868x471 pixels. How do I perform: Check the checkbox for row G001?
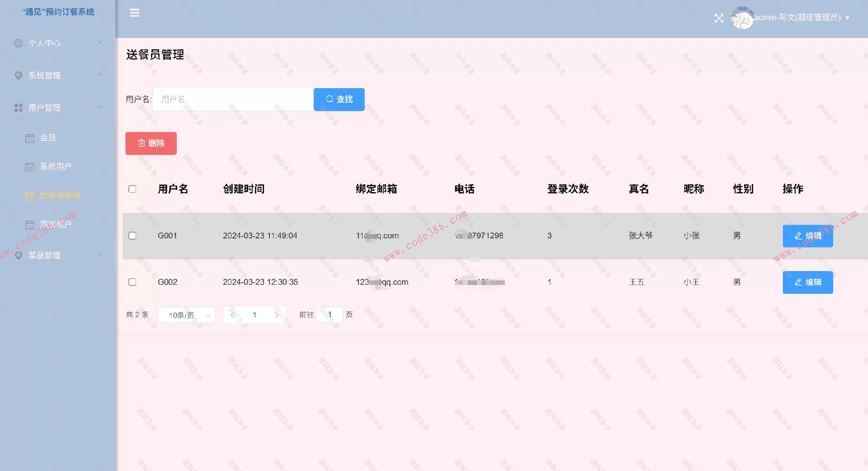(x=132, y=235)
